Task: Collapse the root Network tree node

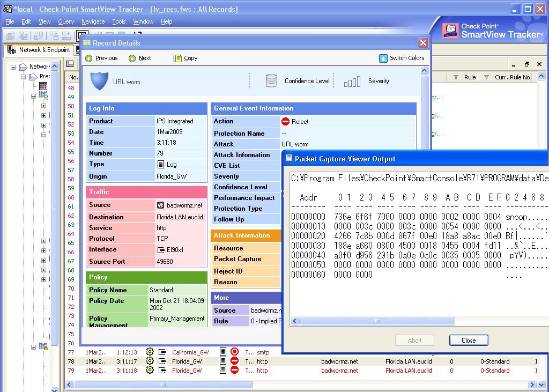Action: (13, 66)
